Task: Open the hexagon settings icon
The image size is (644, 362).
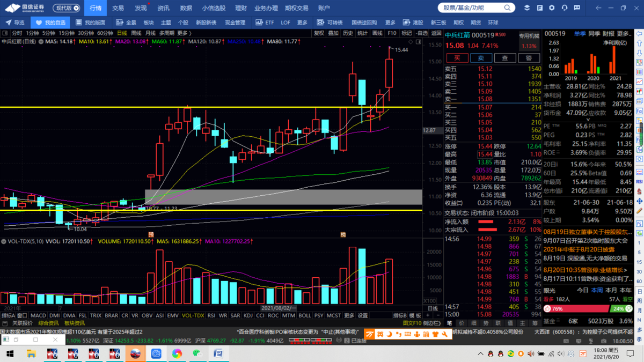Action: pos(552,8)
